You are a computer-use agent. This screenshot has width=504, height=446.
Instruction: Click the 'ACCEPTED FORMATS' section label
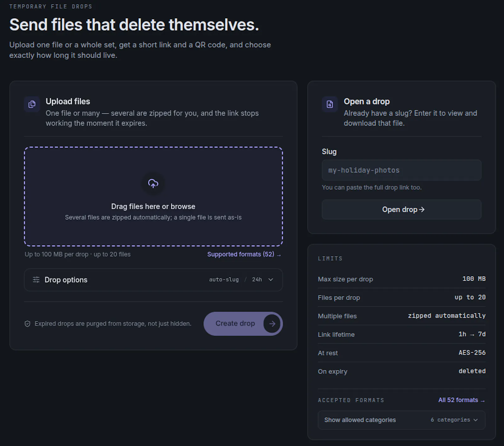tap(351, 400)
